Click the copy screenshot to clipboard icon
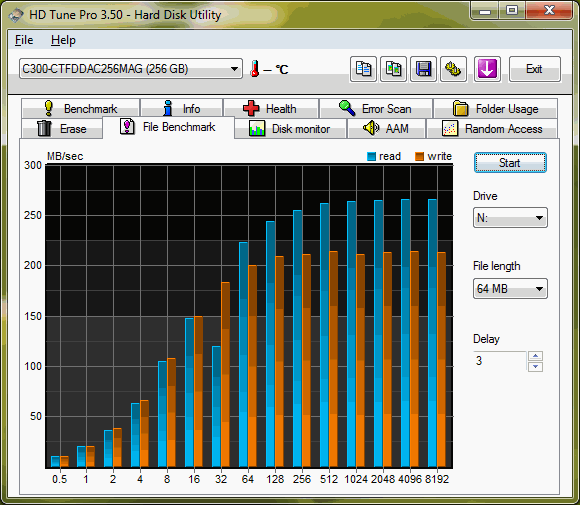The image size is (580, 505). click(394, 69)
